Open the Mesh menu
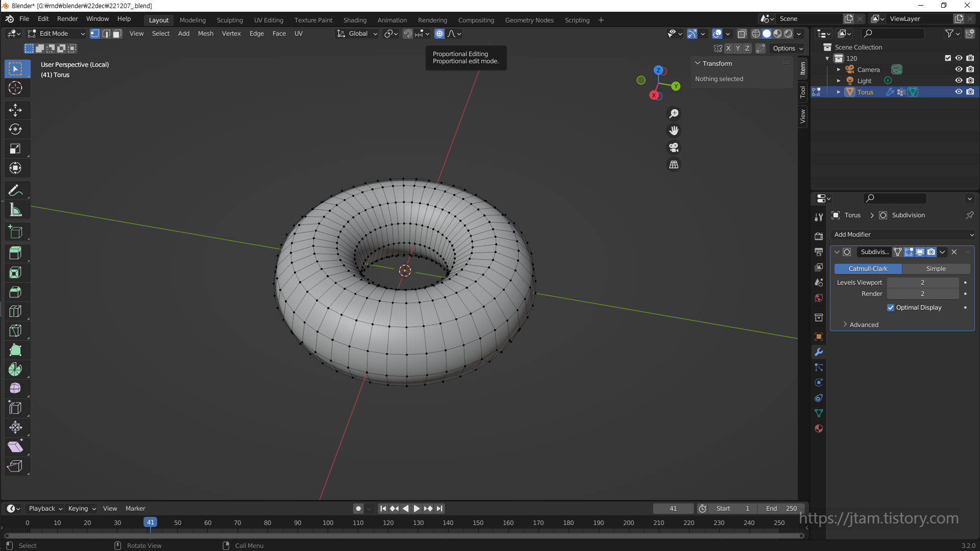Image resolution: width=980 pixels, height=551 pixels. click(206, 34)
